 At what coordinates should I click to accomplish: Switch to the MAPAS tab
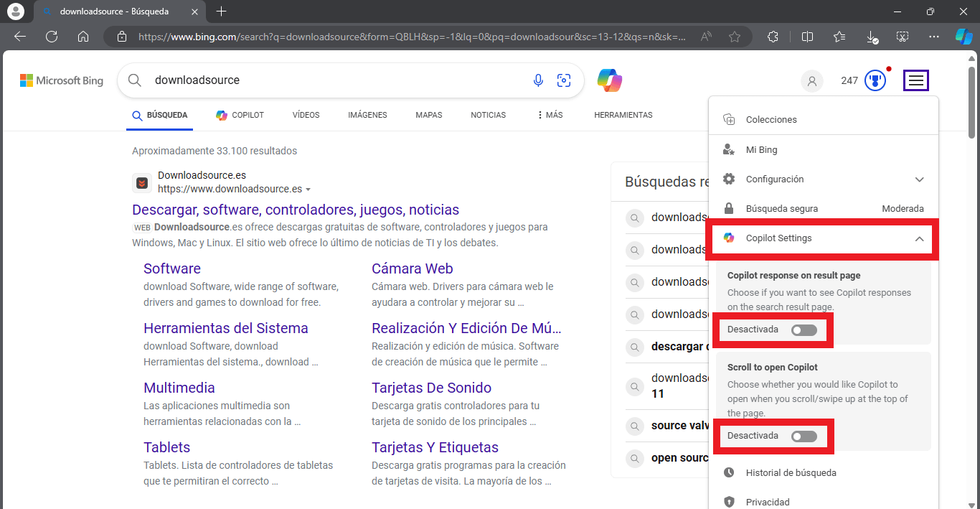[429, 115]
